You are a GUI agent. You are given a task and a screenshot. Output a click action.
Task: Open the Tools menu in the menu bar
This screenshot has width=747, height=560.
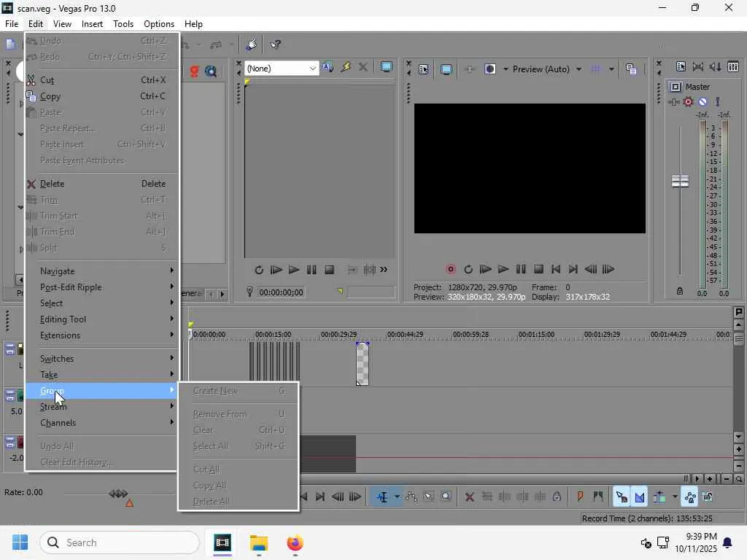[123, 24]
